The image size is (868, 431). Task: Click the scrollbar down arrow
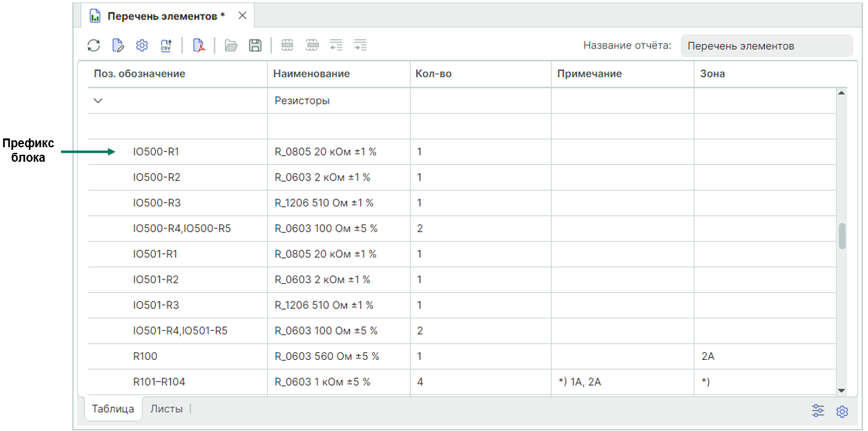click(x=842, y=391)
